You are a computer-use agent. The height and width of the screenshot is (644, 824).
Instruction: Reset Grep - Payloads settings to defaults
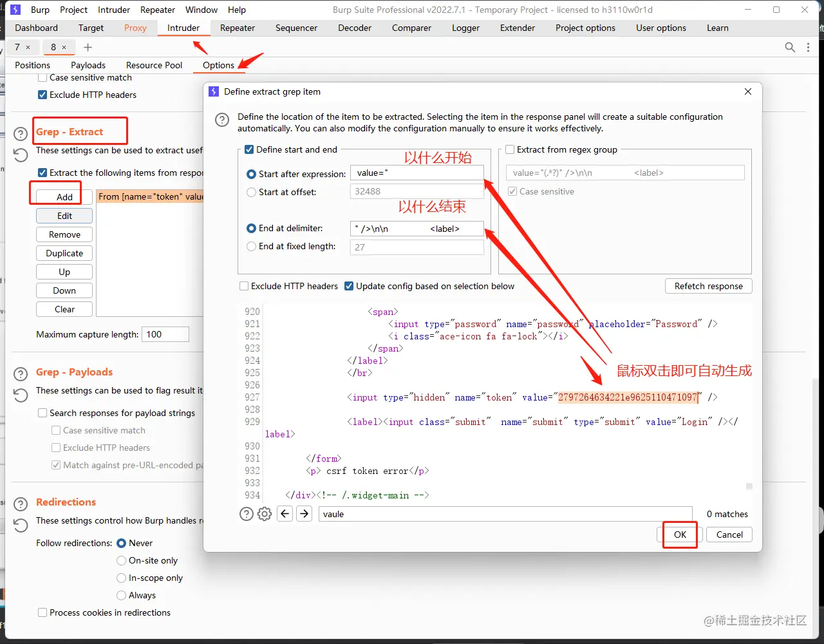pyautogui.click(x=21, y=395)
